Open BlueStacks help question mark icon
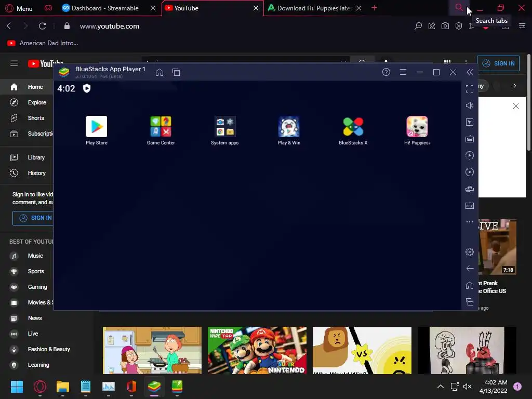 click(x=386, y=72)
